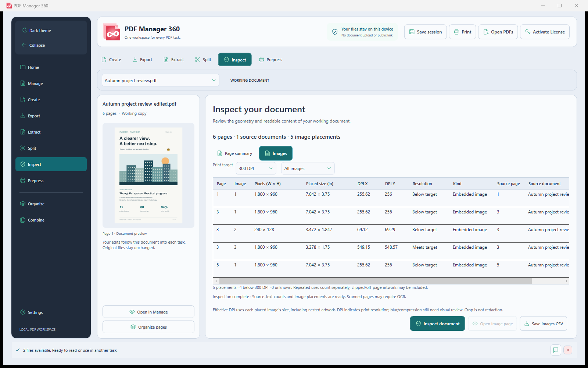Switch to the top Prepress tab

[270, 60]
